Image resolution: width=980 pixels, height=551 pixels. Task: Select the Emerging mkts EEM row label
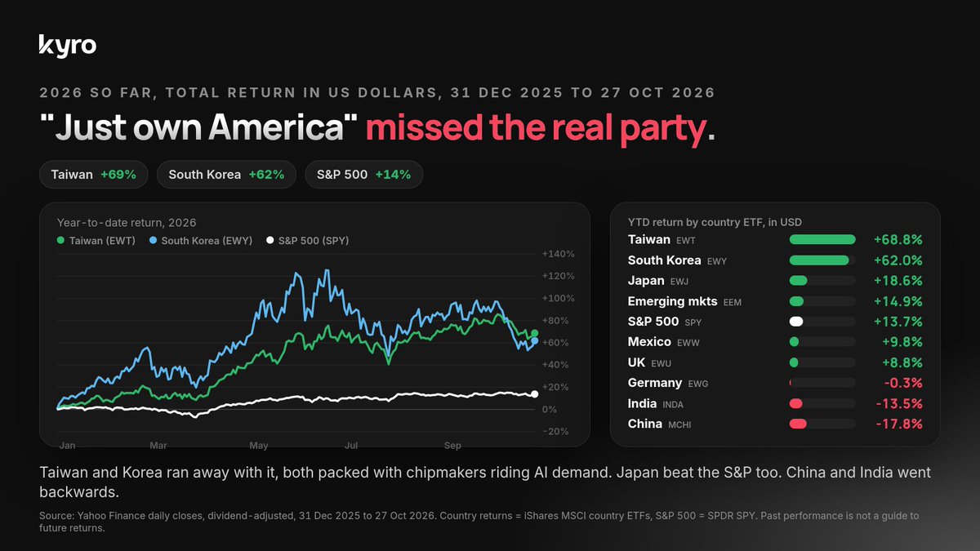click(683, 301)
